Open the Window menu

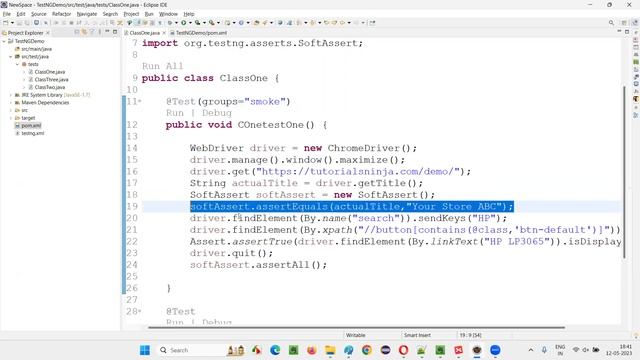(168, 14)
